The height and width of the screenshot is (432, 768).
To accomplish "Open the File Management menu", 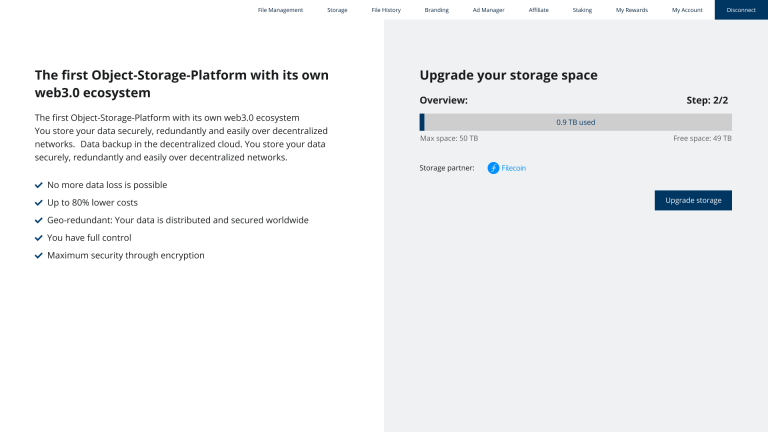I will tap(280, 10).
